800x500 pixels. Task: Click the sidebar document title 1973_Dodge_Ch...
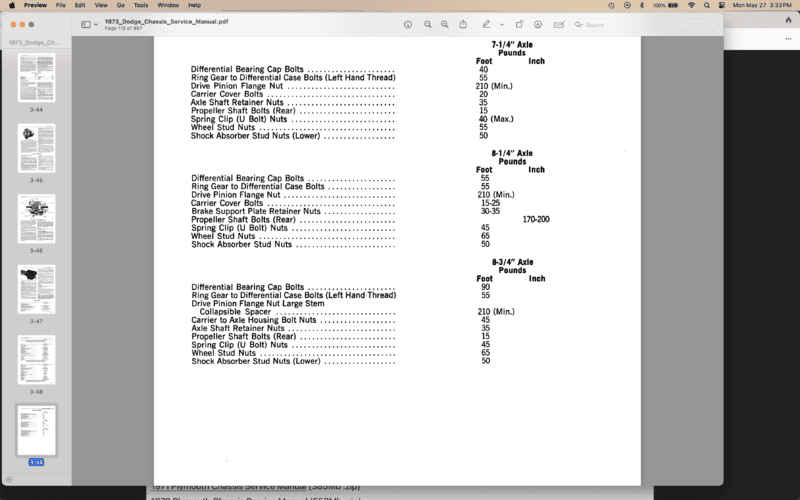tap(34, 42)
